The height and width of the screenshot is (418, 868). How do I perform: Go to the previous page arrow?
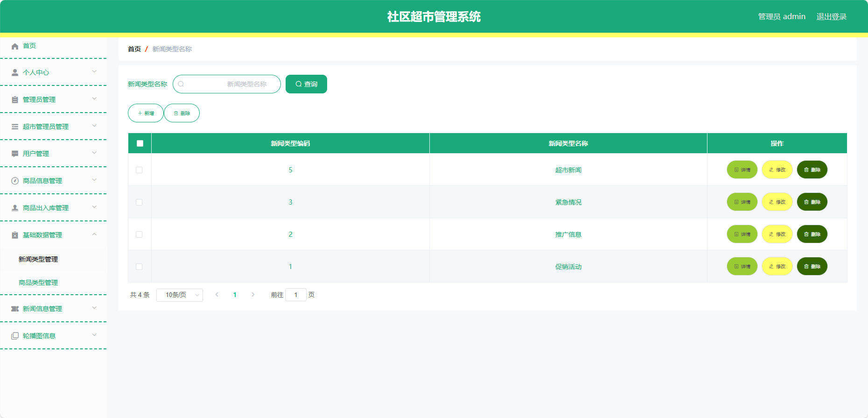(x=217, y=295)
